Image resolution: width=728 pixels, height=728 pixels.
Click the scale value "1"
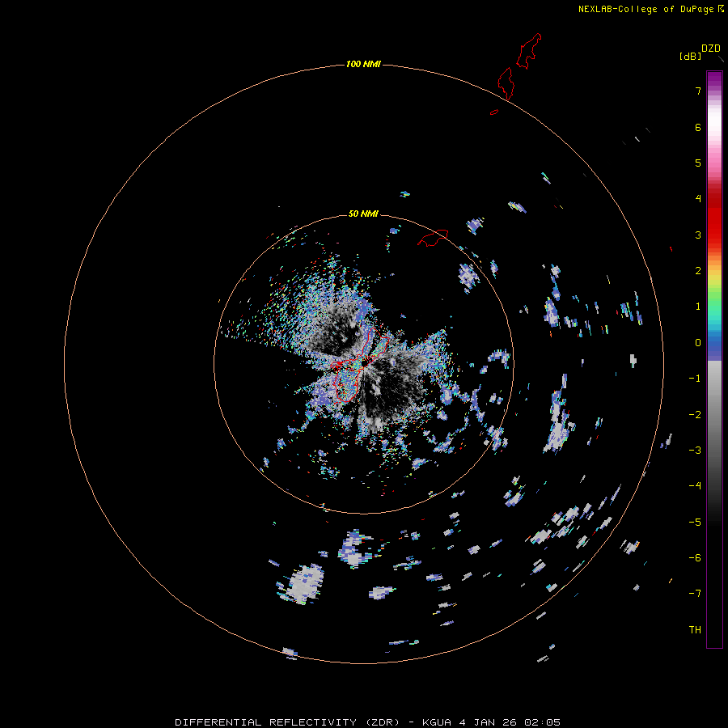pos(698,307)
